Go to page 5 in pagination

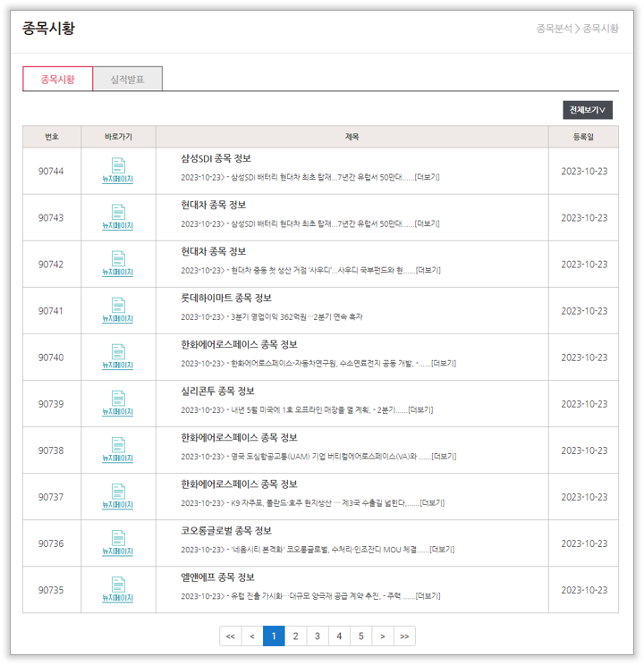tap(360, 636)
